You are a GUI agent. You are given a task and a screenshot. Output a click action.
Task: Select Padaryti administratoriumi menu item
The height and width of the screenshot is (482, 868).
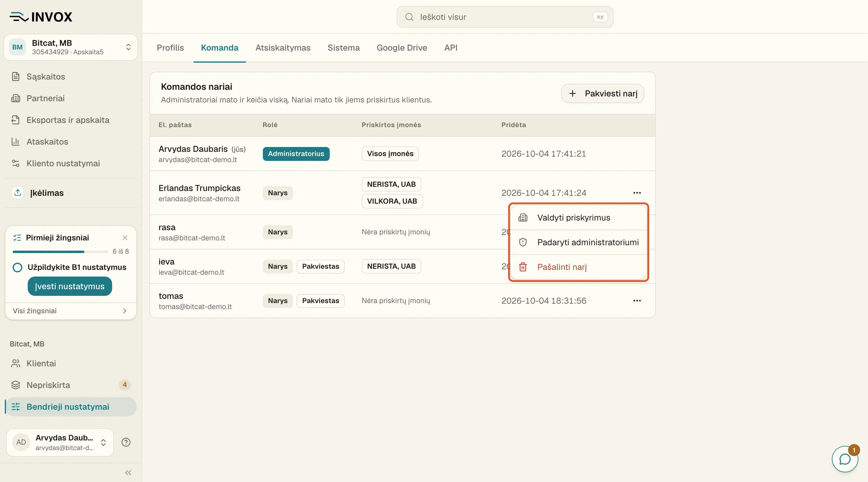click(579, 242)
